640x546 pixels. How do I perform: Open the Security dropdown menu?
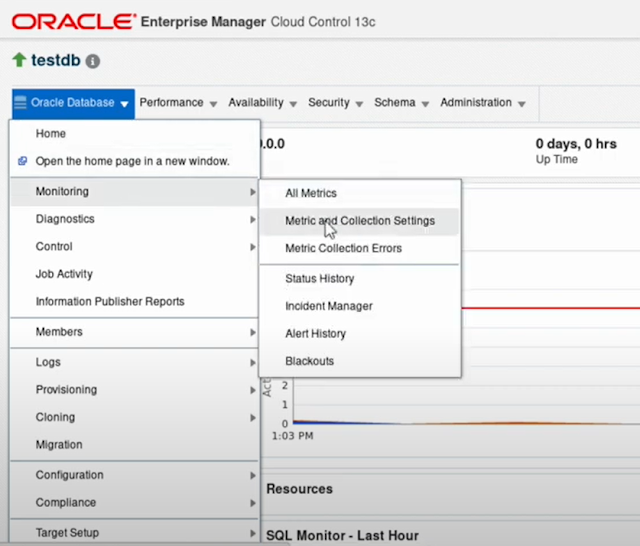point(336,103)
